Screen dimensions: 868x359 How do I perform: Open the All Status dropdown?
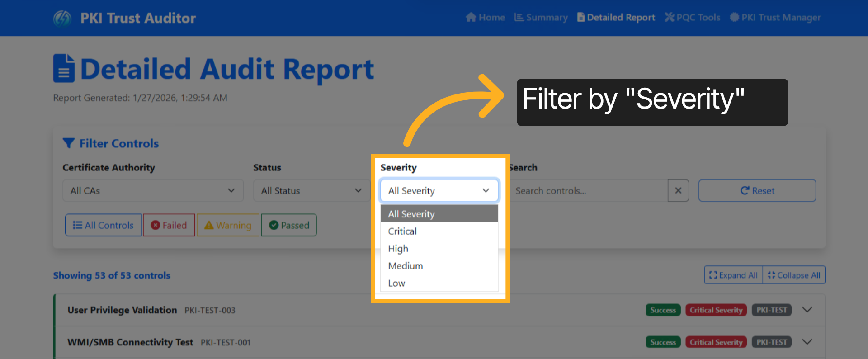312,191
